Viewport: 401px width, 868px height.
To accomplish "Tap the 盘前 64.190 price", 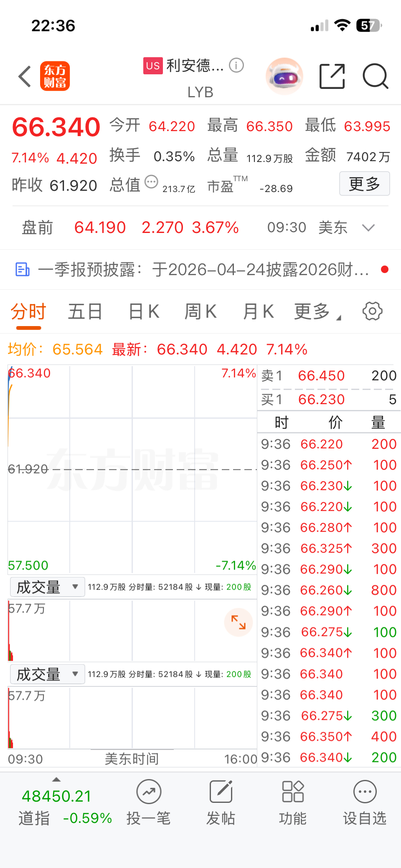I will pos(100,228).
